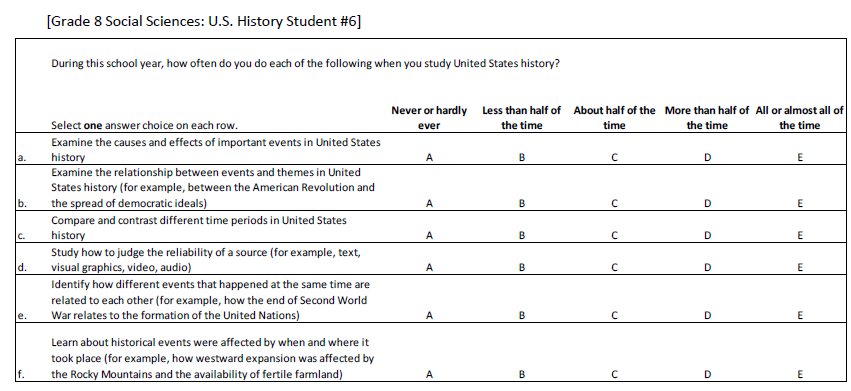Click the 'All or almost all of the time' header
Screen dimensions: 851x391
800,118
